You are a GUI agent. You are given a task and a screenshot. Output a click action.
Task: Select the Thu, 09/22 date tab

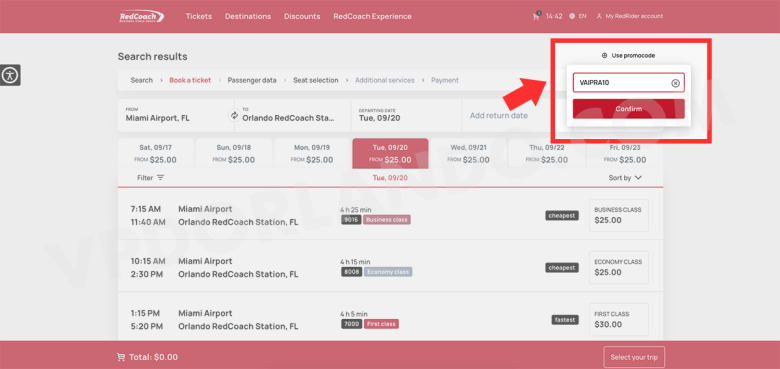547,154
